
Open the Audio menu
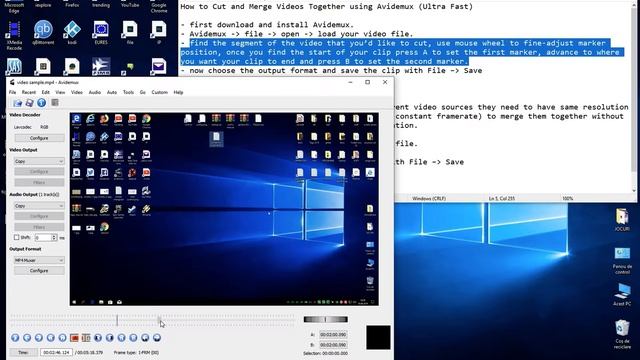pyautogui.click(x=95, y=92)
